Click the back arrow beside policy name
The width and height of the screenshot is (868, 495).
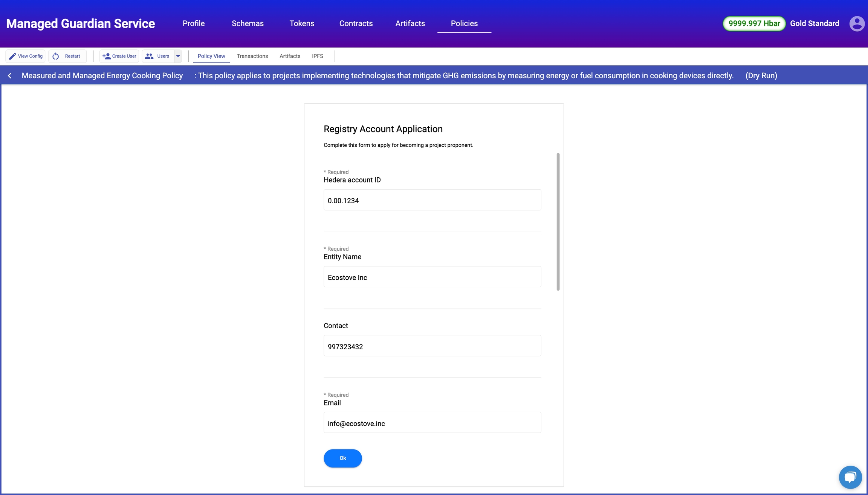click(x=10, y=76)
